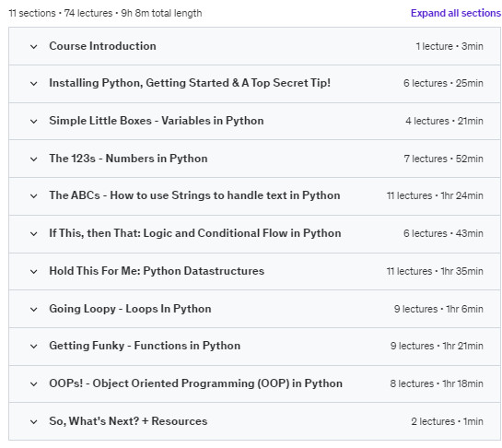Click the 11 sections course summary text
This screenshot has height=448, width=502.
coord(105,13)
